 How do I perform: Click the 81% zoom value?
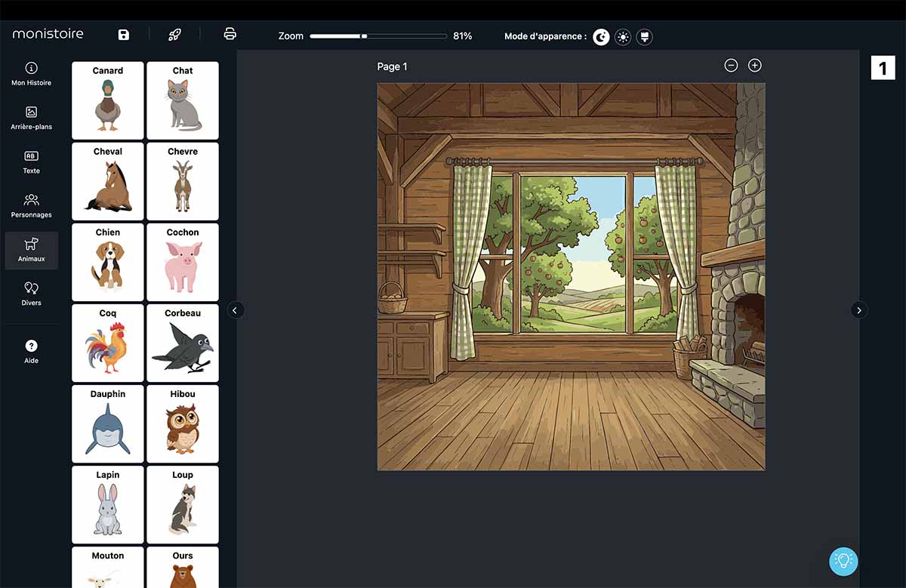tap(463, 36)
